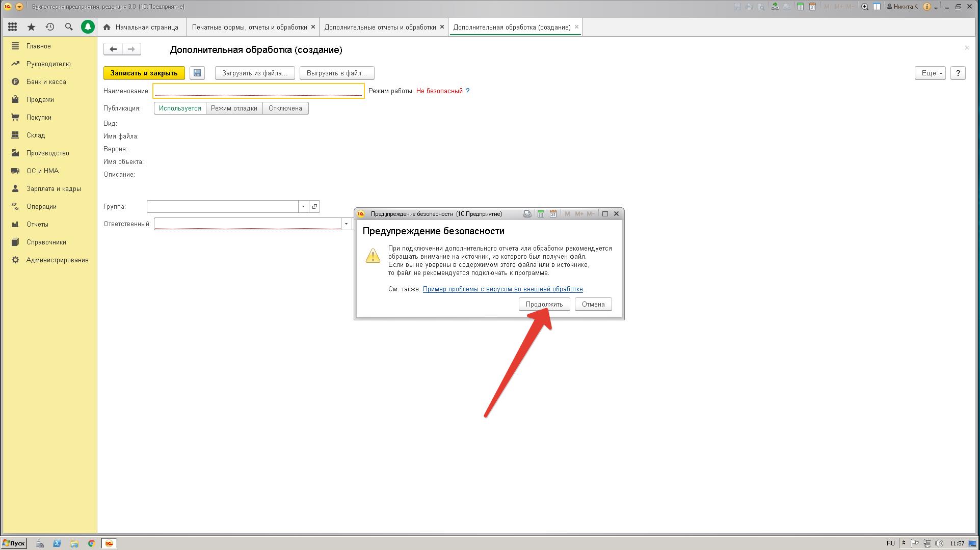Open Продажи section in sidebar

tap(49, 99)
